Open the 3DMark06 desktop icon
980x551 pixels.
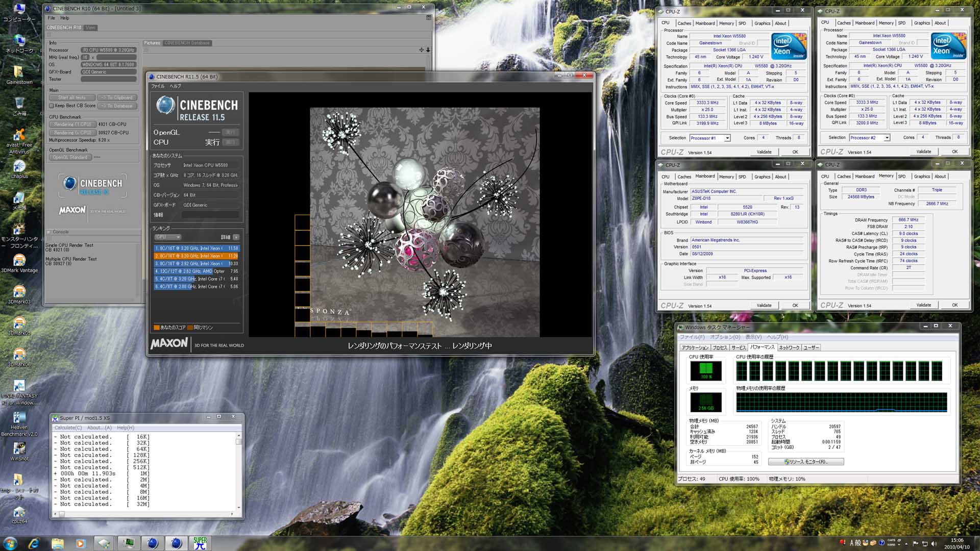[x=19, y=355]
